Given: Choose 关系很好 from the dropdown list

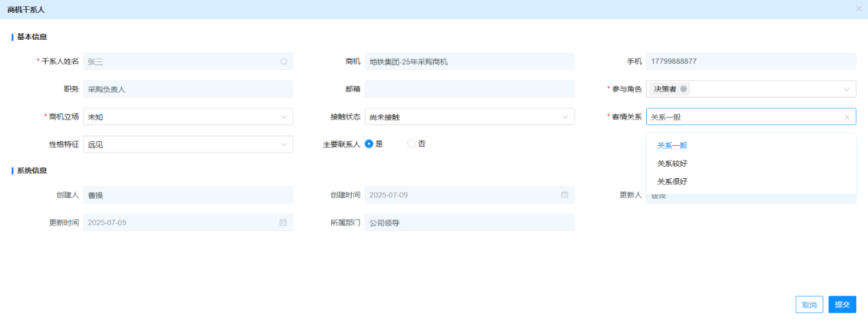Looking at the screenshot, I should (673, 181).
